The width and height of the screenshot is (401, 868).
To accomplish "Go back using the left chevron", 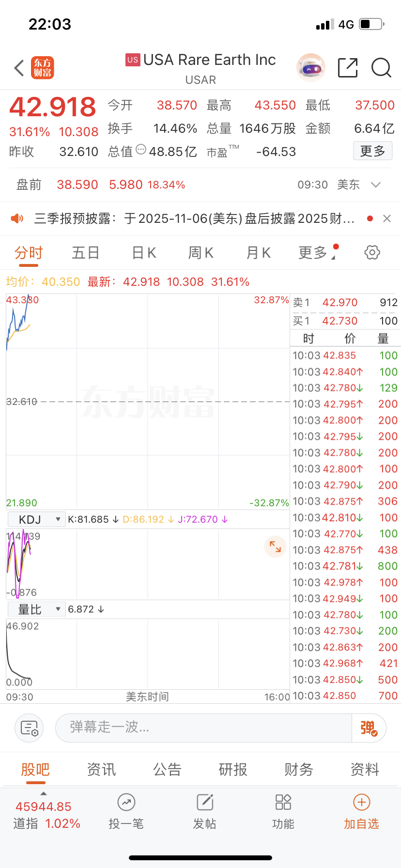I will (19, 68).
